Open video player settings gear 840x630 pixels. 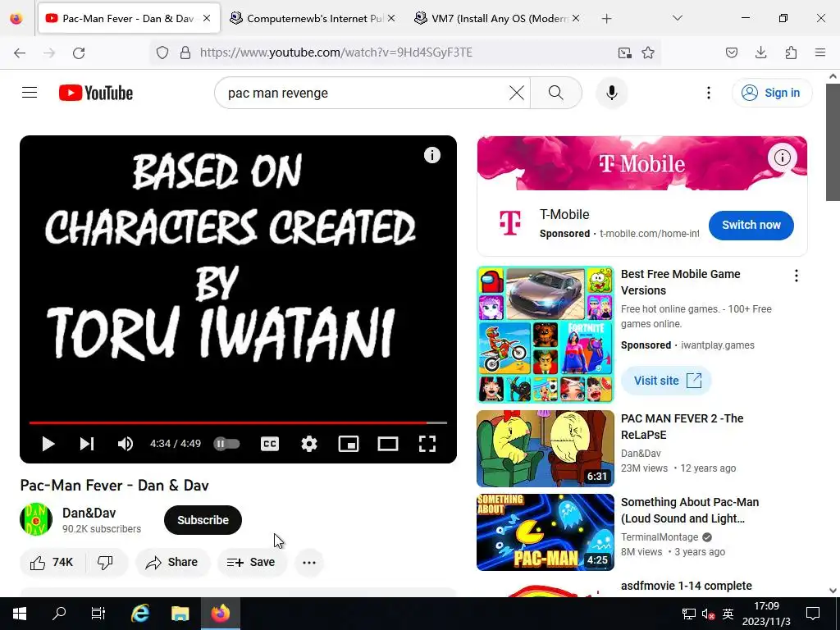point(309,444)
